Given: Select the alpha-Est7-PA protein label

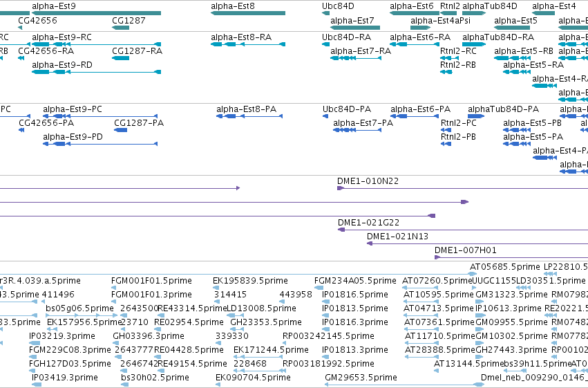Looking at the screenshot, I should pyautogui.click(x=363, y=123).
